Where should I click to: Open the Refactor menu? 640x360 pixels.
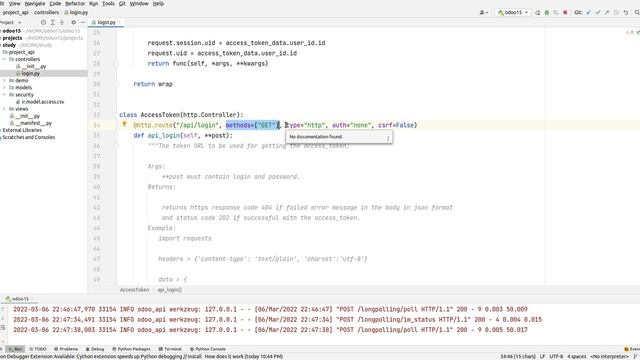tap(75, 3)
